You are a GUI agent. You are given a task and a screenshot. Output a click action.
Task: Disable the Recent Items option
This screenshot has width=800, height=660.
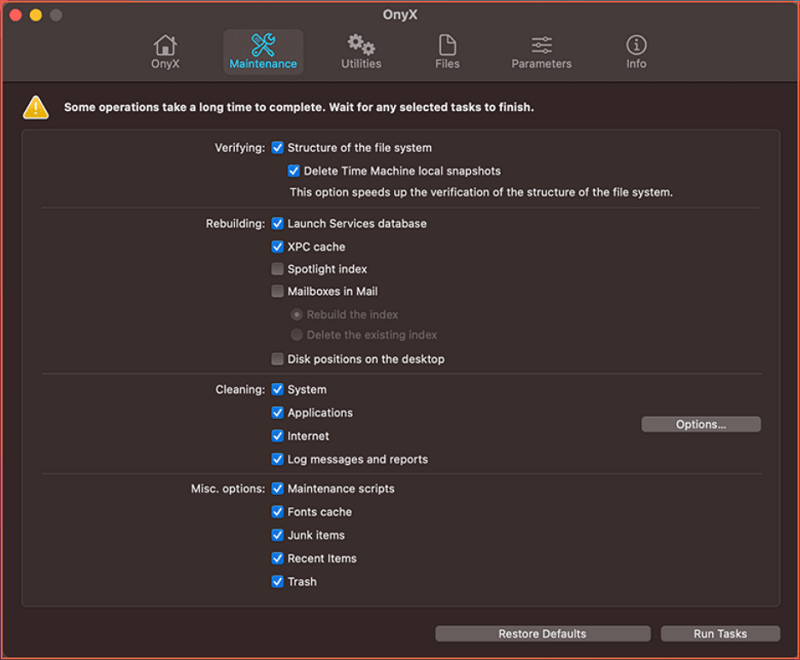(278, 559)
